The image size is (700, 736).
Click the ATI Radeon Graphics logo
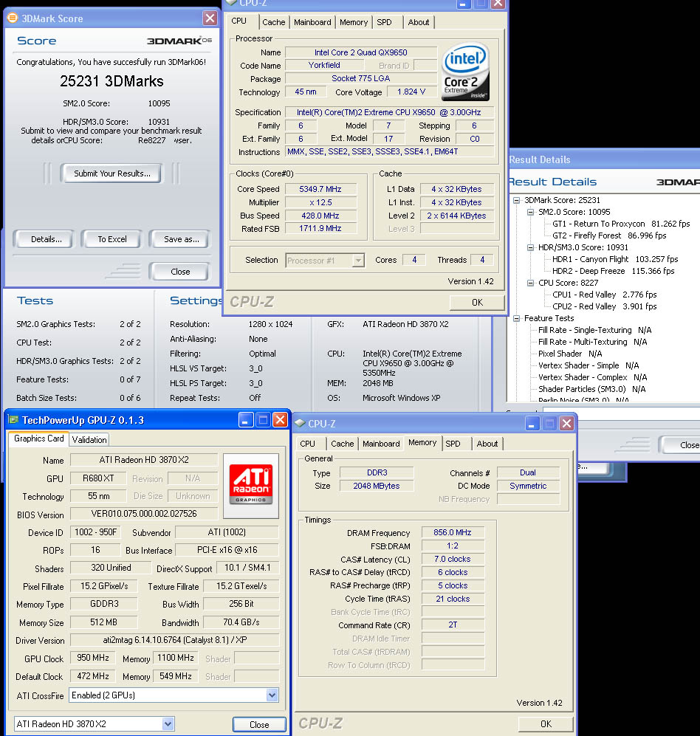click(x=251, y=485)
